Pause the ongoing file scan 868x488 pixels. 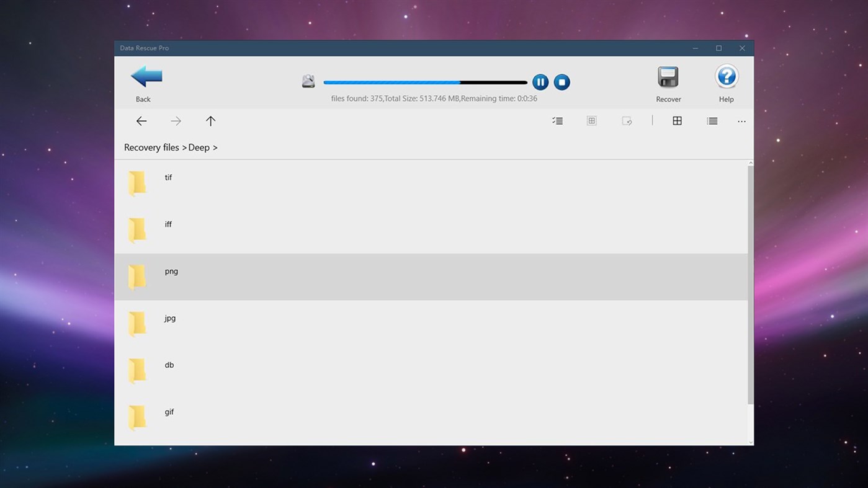click(x=540, y=82)
